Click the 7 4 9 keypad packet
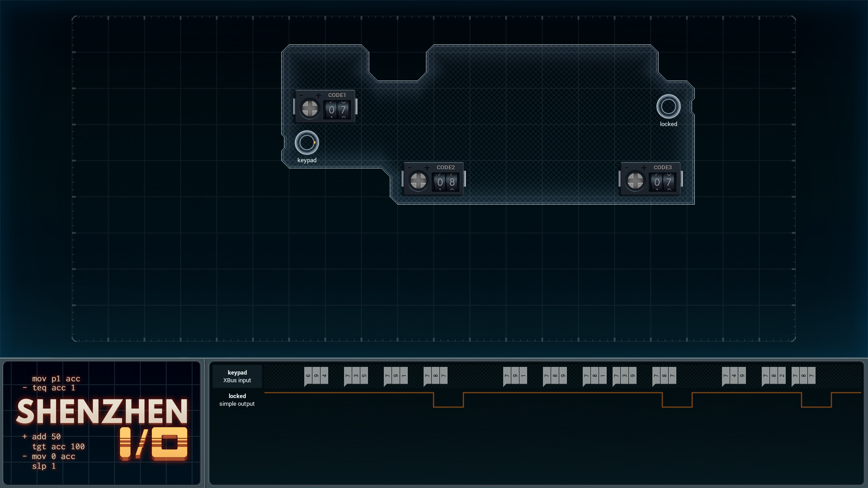Viewport: 868px width, 488px height. click(x=734, y=376)
